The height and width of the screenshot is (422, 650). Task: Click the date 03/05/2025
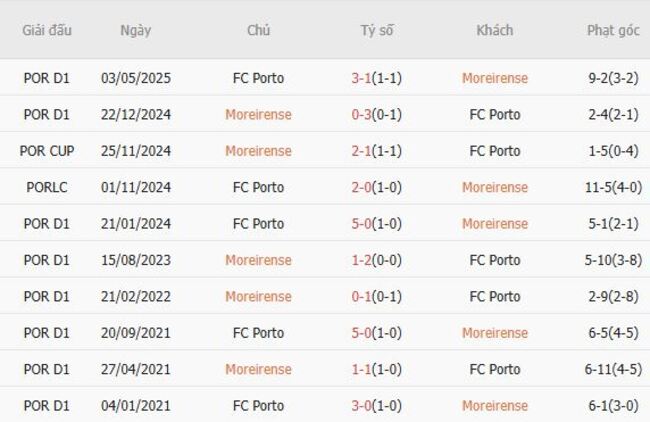[x=136, y=78]
